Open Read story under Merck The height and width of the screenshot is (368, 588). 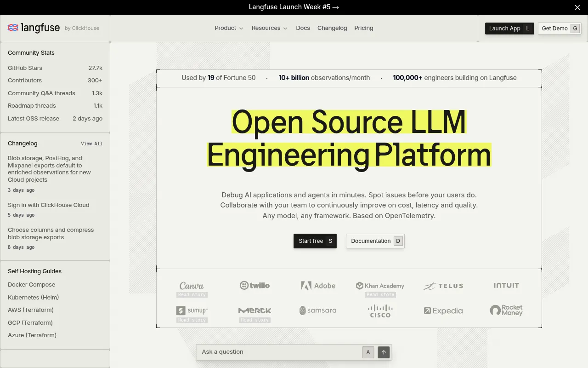click(255, 320)
